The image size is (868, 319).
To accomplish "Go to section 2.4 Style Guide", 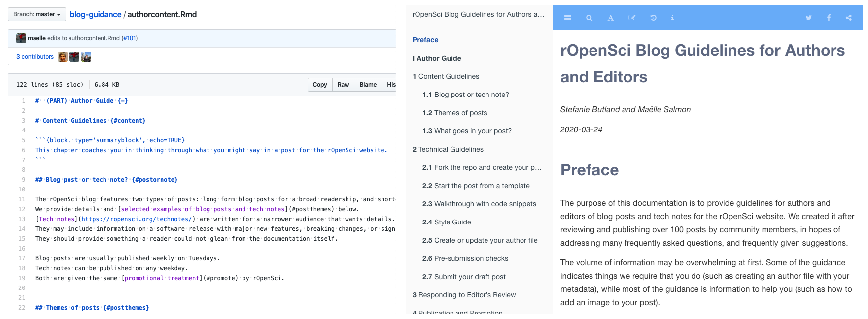I will tap(447, 222).
